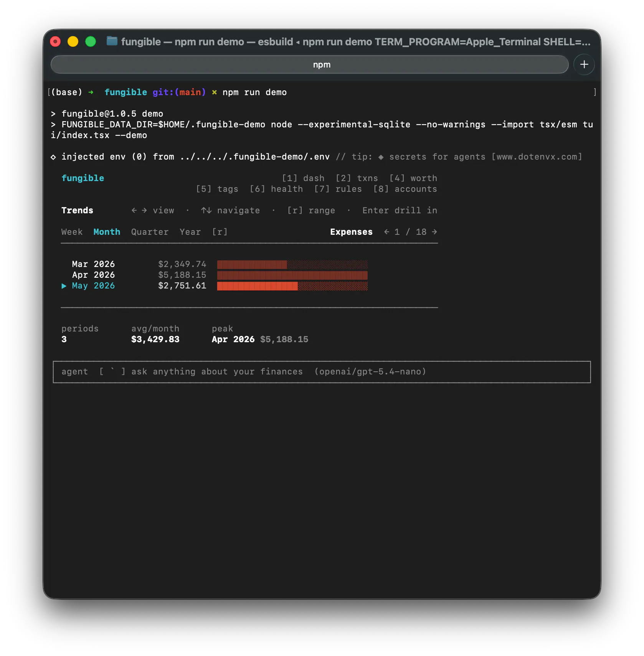
Task: Click the yellow minimize window button
Action: (x=73, y=41)
